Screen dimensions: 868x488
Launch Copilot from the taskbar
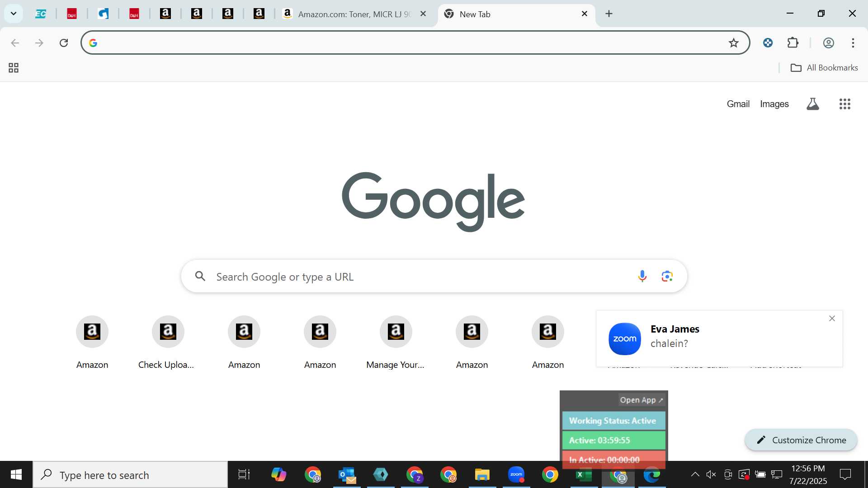[279, 475]
